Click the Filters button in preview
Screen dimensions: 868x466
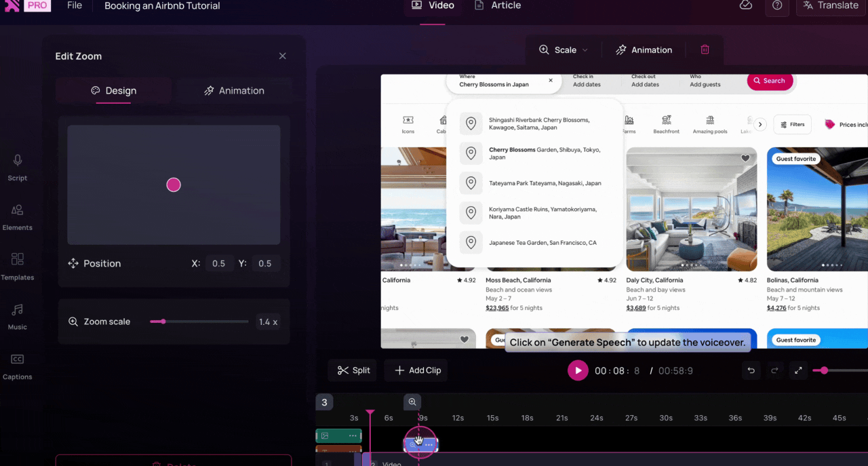792,125
